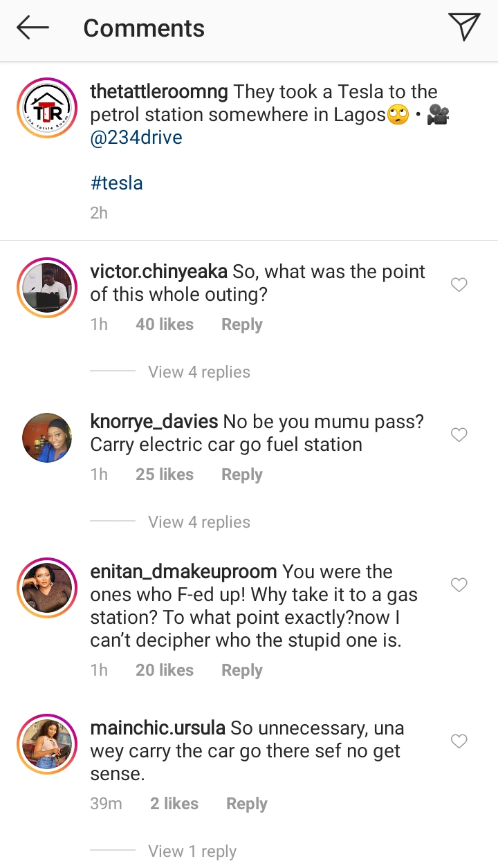Open thetattleroomng profile picture

point(46,109)
